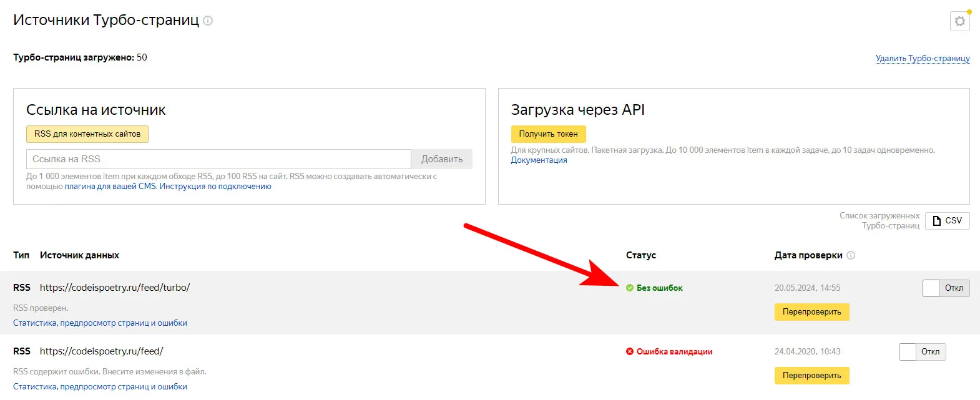Click red Ошибка валидации status icon
Image resolution: width=980 pixels, height=400 pixels.
(630, 351)
